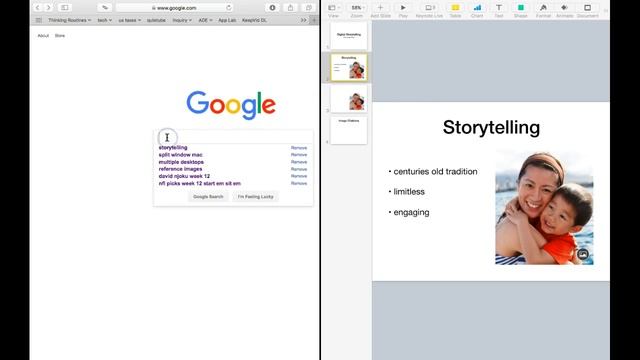Viewport: 640px width, 360px height.
Task: Click the round extension icon beside share
Action: pyautogui.click(x=272, y=8)
